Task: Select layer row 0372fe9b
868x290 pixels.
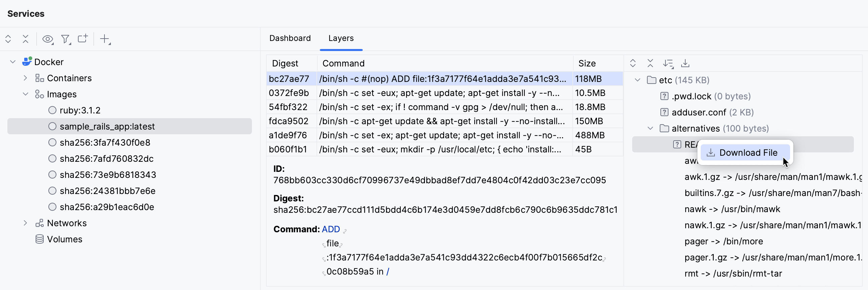Action: 445,93
